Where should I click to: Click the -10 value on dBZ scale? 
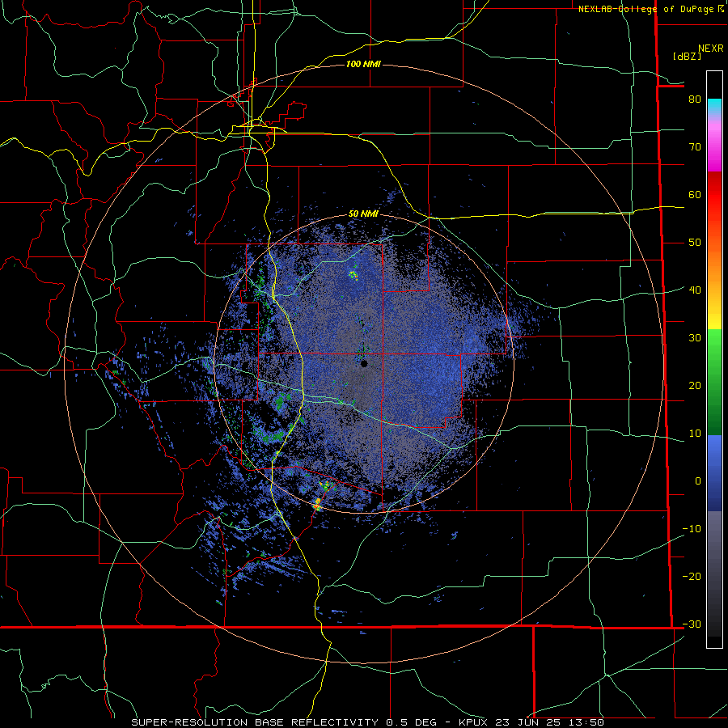pyautogui.click(x=692, y=529)
